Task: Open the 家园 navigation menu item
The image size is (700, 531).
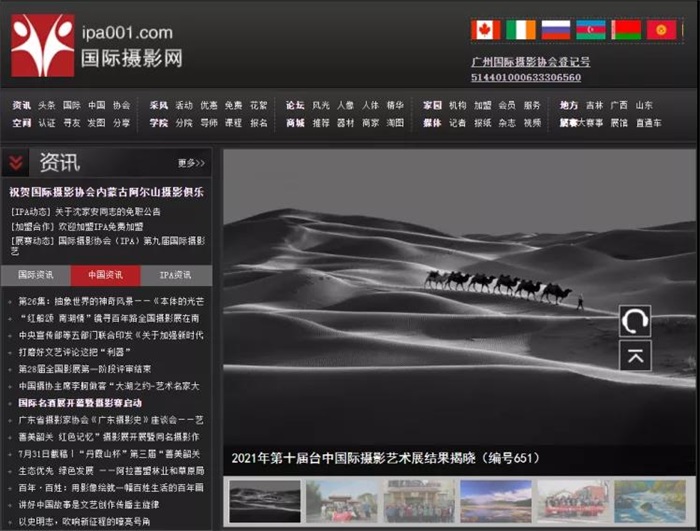Action: [x=432, y=105]
